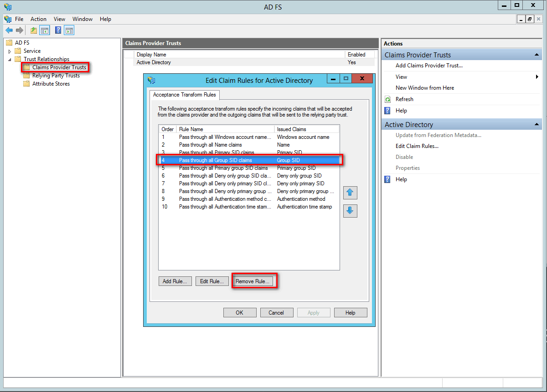Click Help icon under Active Directory actions
547x392 pixels.
pos(388,179)
